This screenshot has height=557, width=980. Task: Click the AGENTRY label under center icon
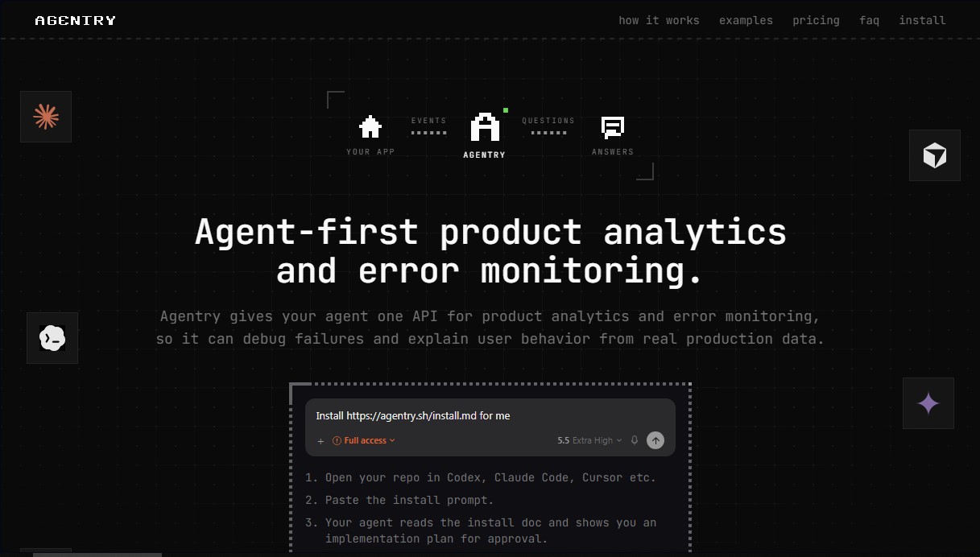pyautogui.click(x=485, y=155)
